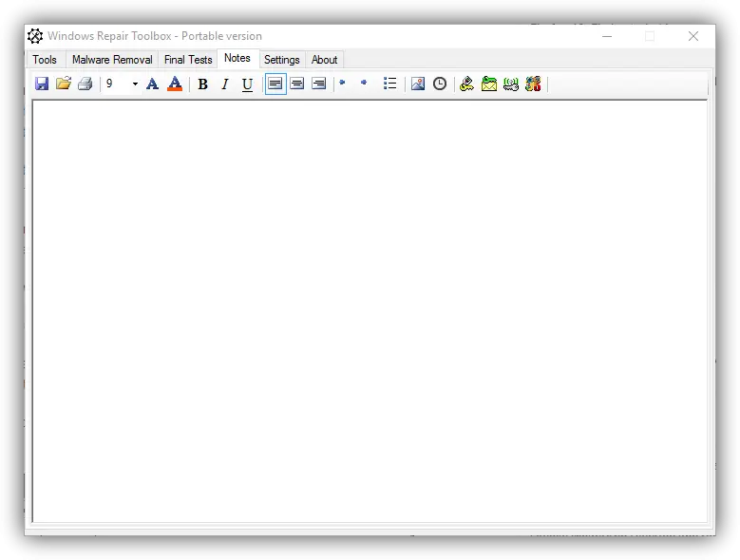Show the About tab

tap(324, 60)
